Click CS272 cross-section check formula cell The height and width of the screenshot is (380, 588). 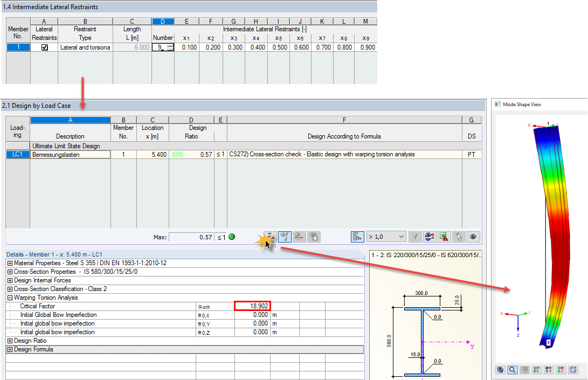click(x=344, y=155)
